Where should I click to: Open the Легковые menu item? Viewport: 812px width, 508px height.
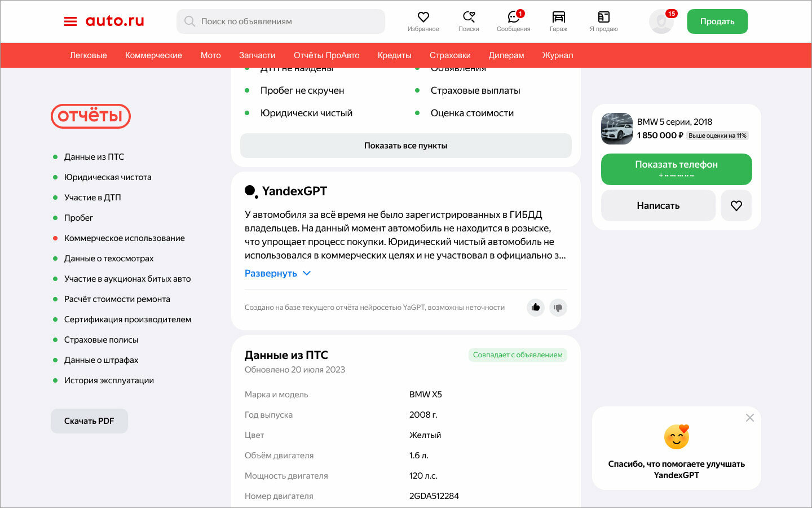click(x=89, y=55)
